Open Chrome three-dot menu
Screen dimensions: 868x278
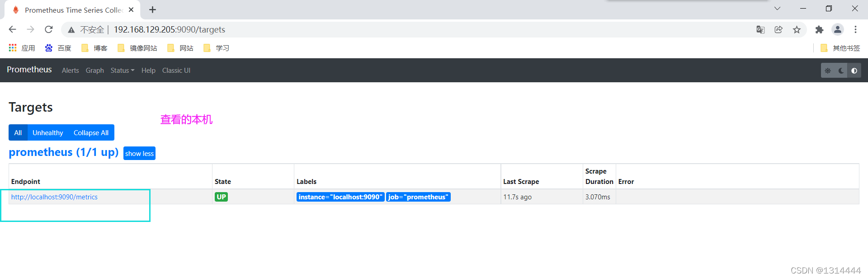855,29
